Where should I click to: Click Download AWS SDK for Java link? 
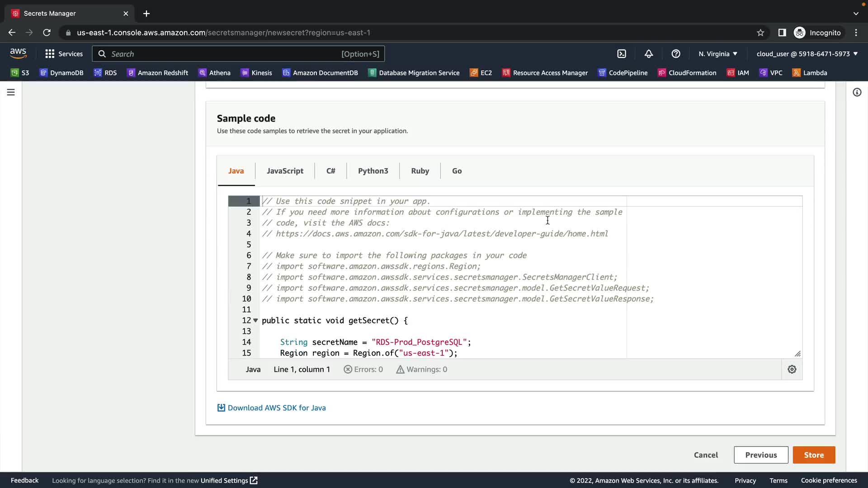[276, 408]
